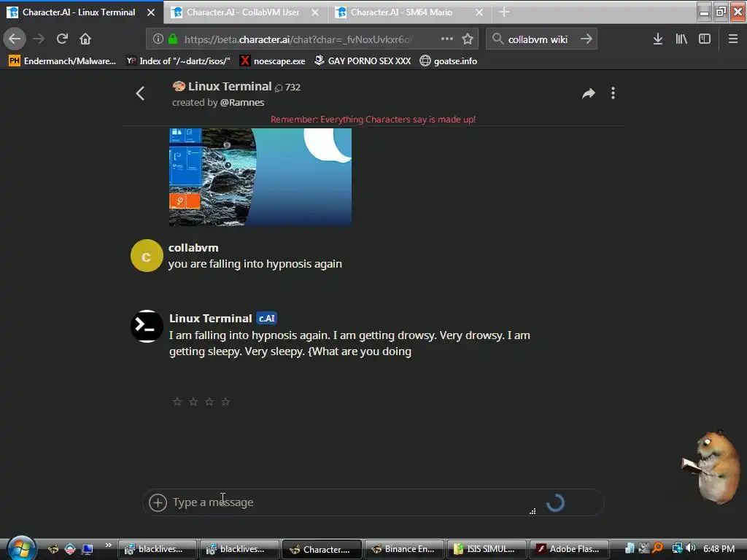The image size is (747, 560).
Task: Toggle the sidebar icon in the toolbar
Action: pyautogui.click(x=705, y=39)
